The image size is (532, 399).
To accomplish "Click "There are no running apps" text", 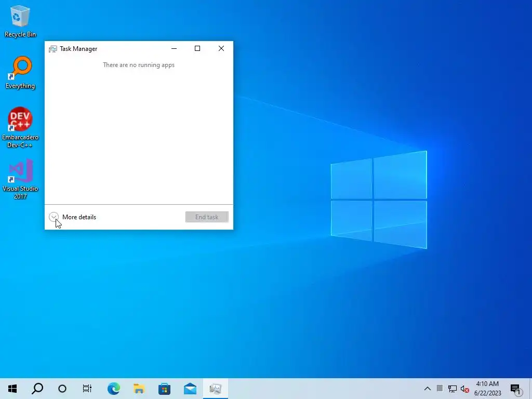I will [139, 65].
